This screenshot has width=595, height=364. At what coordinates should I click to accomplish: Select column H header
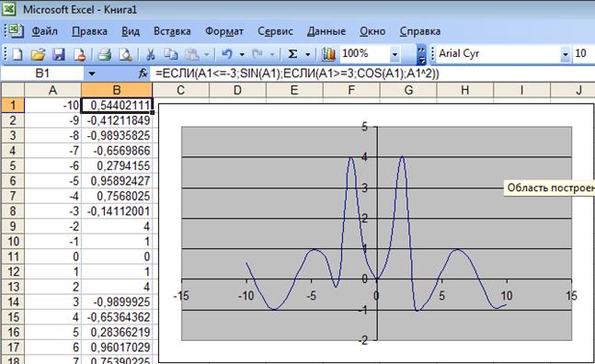(x=465, y=90)
